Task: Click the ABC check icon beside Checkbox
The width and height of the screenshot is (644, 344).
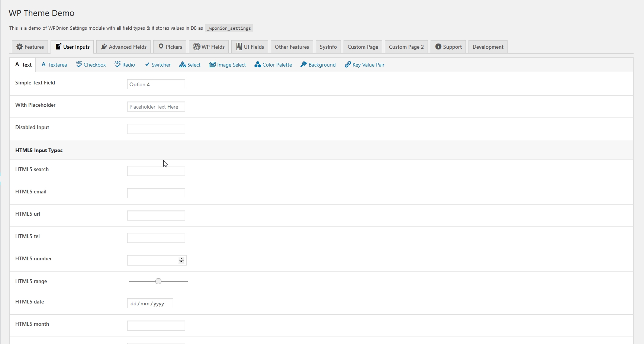Action: [x=79, y=64]
